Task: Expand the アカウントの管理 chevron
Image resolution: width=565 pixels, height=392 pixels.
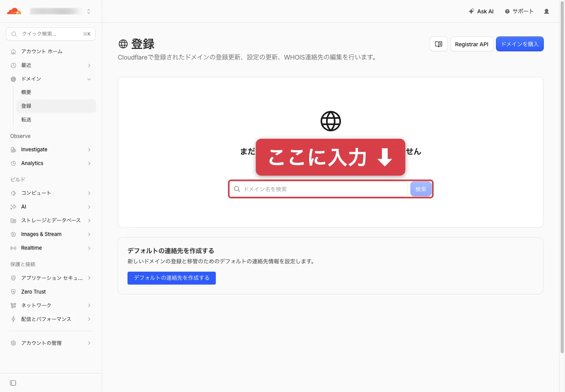Action: tap(89, 343)
